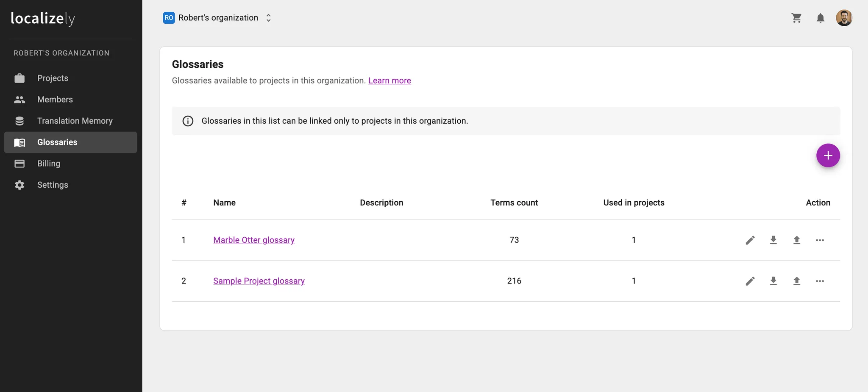Open the Billing menu label
The width and height of the screenshot is (868, 392).
pos(49,164)
